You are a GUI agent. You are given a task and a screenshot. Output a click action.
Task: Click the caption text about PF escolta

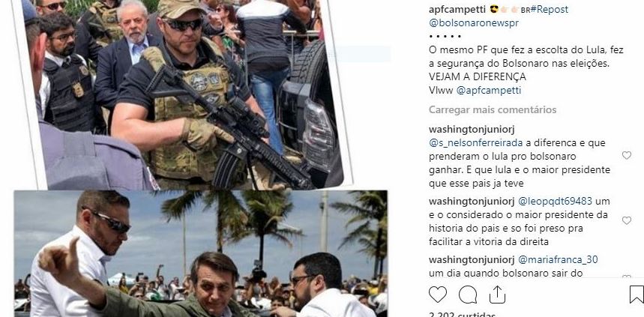(x=526, y=63)
